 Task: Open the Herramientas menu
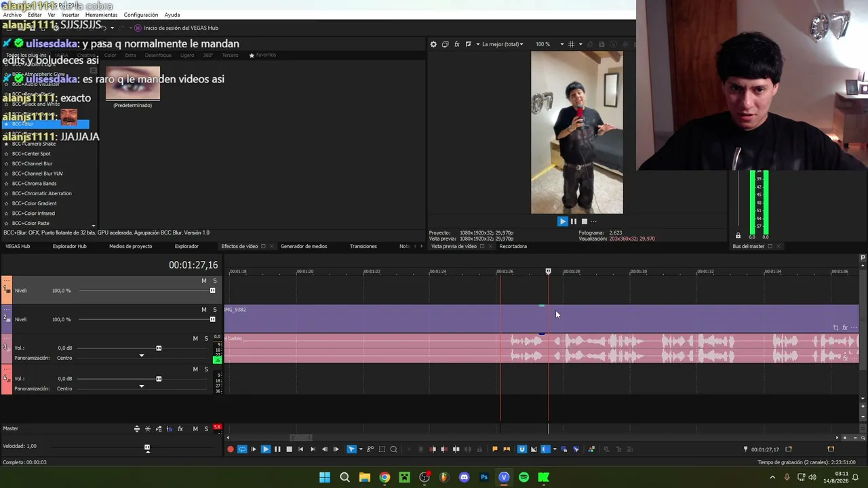pos(101,15)
